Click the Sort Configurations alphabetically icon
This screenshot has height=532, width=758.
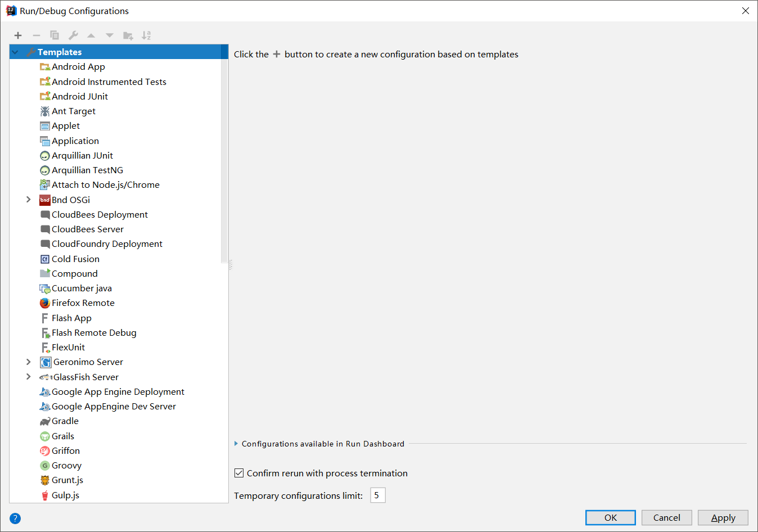pyautogui.click(x=146, y=35)
